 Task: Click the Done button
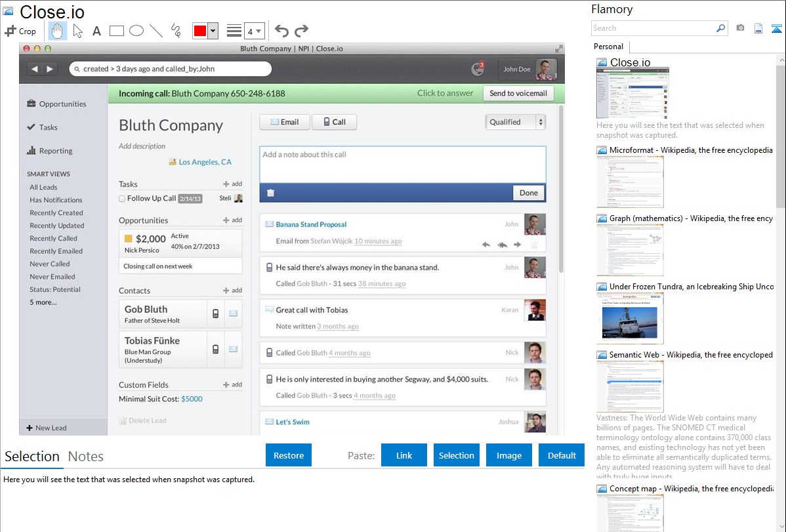[528, 193]
